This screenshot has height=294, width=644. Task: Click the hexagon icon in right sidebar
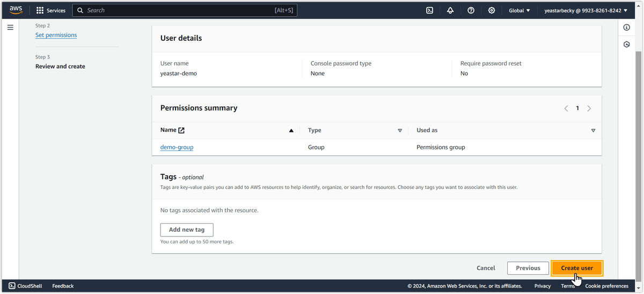point(626,45)
